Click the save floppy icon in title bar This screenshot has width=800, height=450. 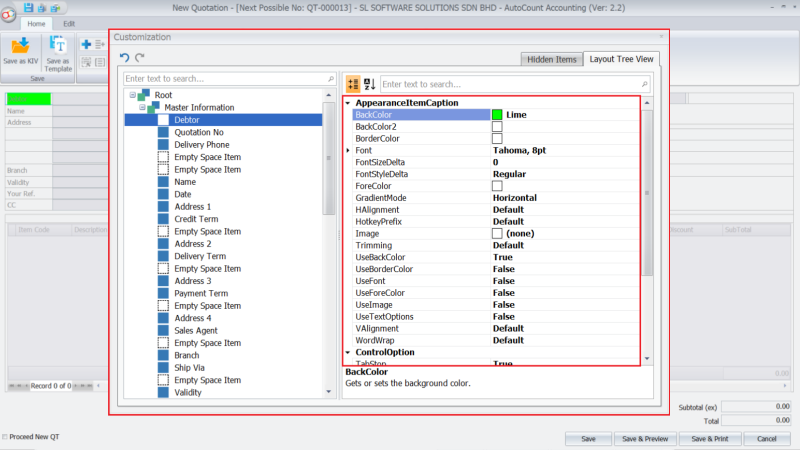(28, 7)
